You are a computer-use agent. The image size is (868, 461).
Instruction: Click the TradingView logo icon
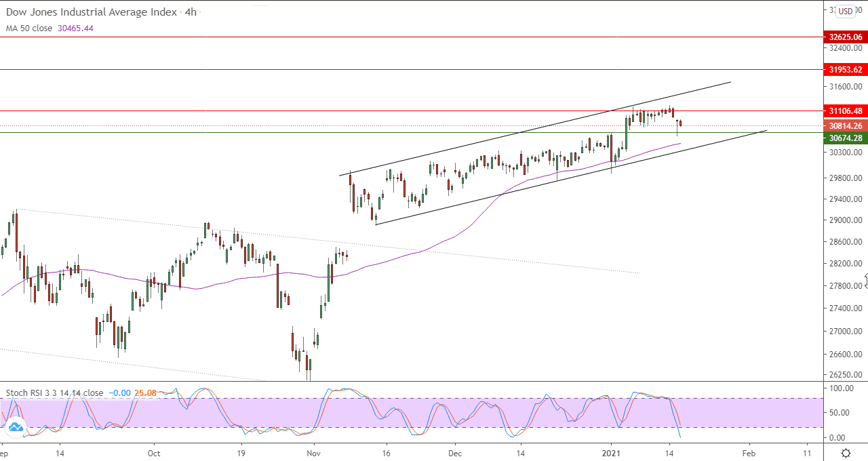coord(15,427)
